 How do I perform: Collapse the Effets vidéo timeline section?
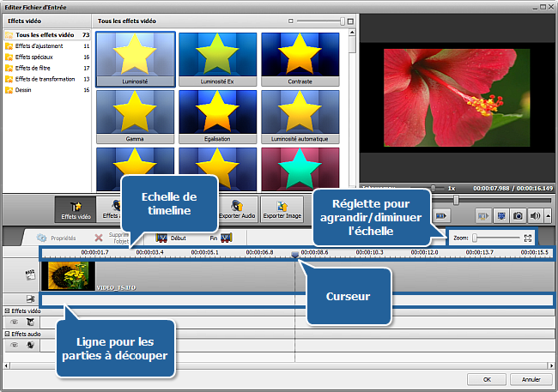coord(8,311)
